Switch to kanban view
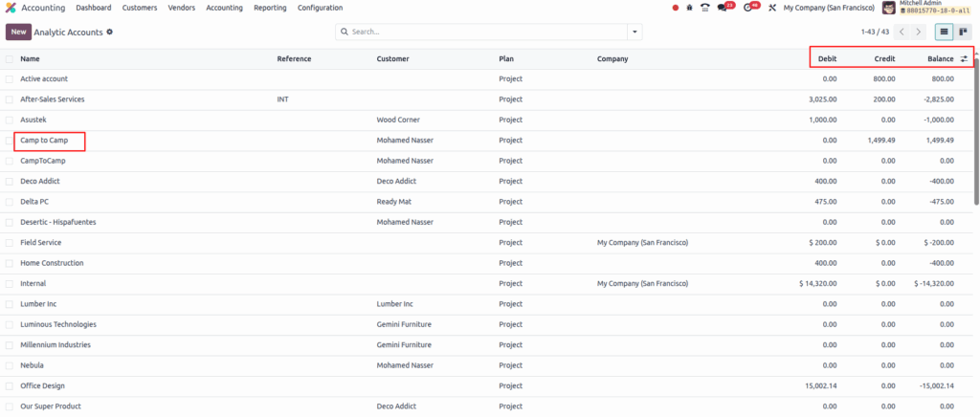This screenshot has width=980, height=417. (963, 32)
